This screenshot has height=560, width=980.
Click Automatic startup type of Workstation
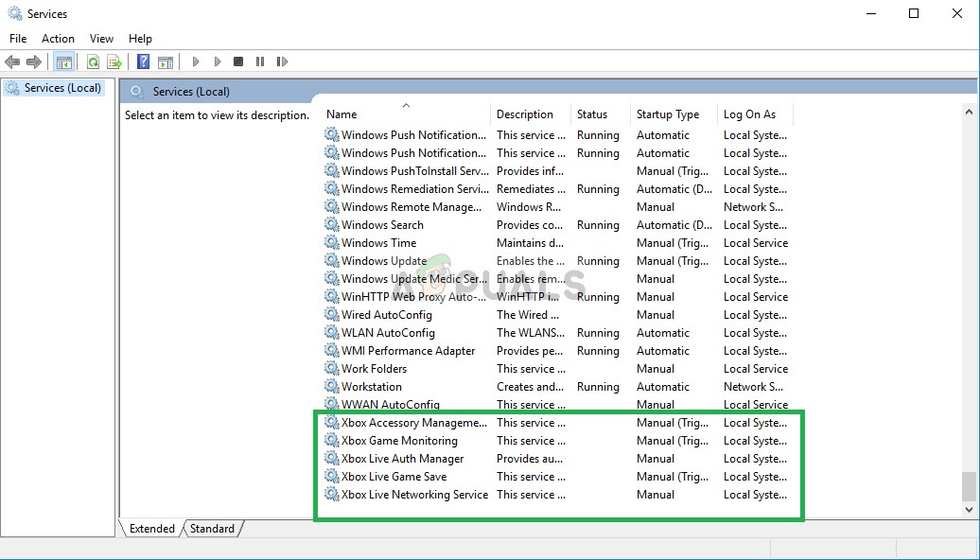(x=663, y=387)
